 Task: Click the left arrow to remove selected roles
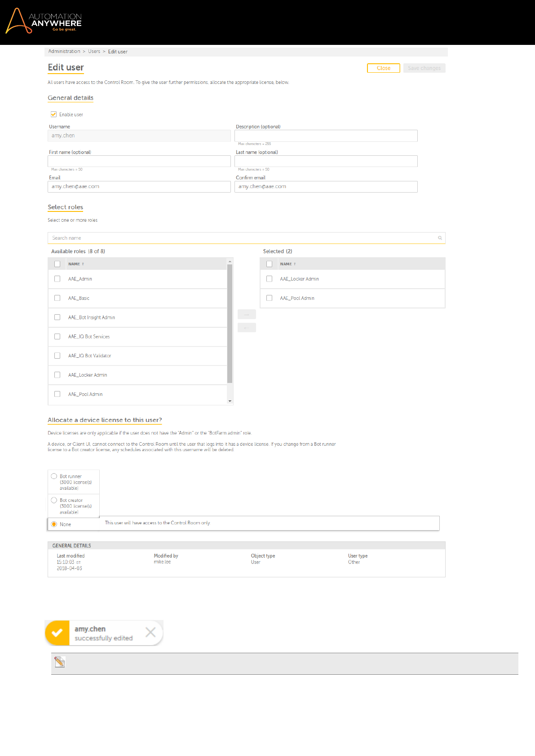(247, 328)
